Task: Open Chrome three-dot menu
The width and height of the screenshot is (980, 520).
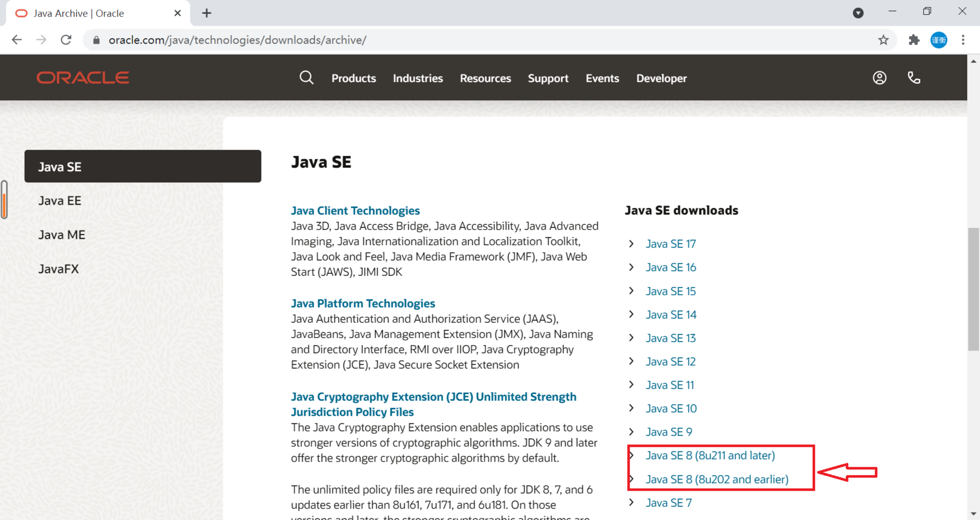Action: 963,40
